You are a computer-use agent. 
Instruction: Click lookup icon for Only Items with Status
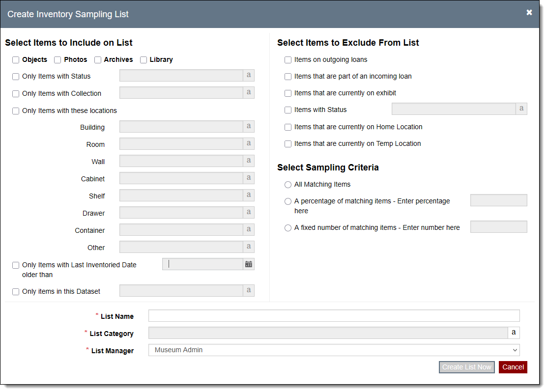249,76
